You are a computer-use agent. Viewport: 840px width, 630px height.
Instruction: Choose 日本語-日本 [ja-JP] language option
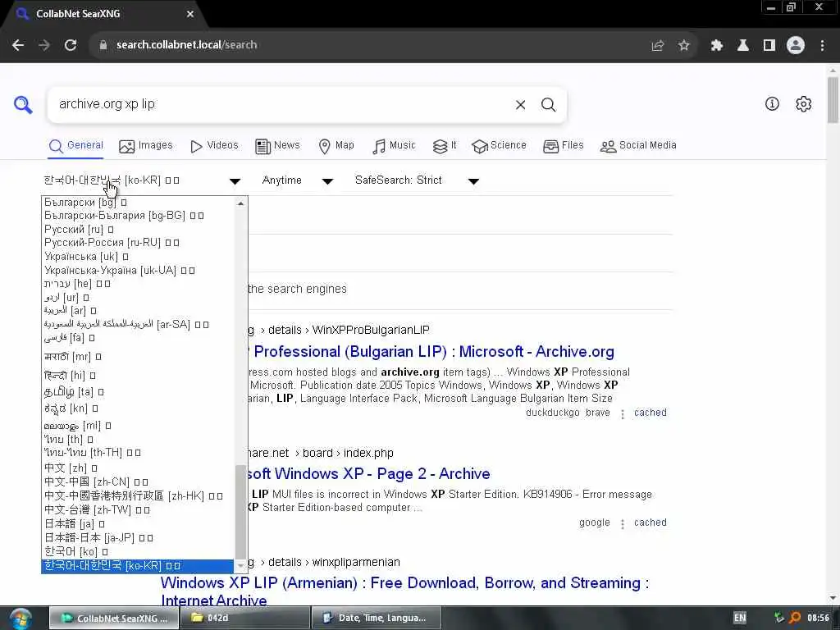[138, 538]
